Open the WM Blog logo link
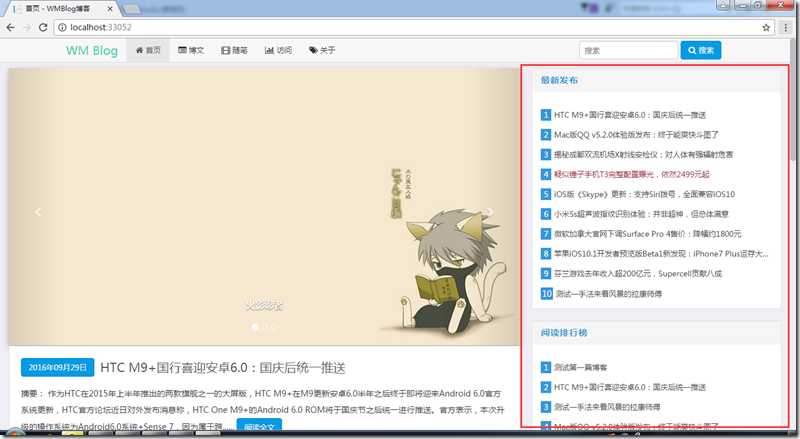 (x=92, y=50)
